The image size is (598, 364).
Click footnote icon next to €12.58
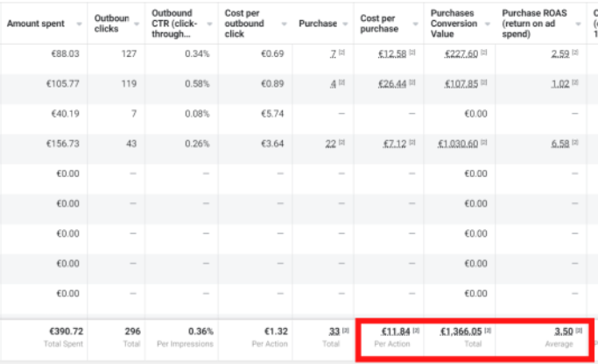(412, 52)
